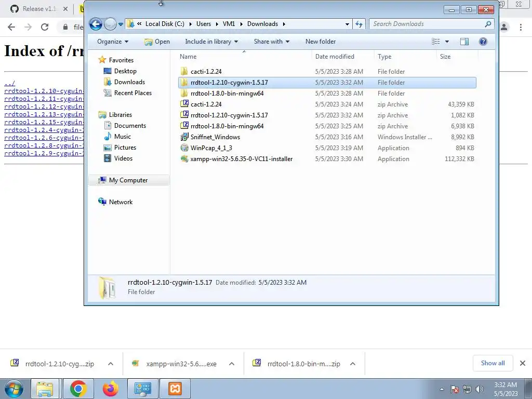Open the Organize menu
The height and width of the screenshot is (399, 532).
pos(113,42)
